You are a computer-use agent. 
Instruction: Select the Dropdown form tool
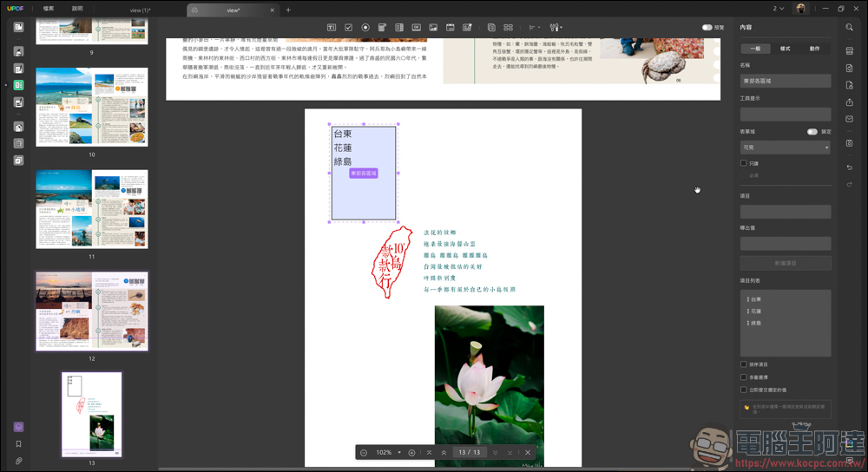point(382,27)
